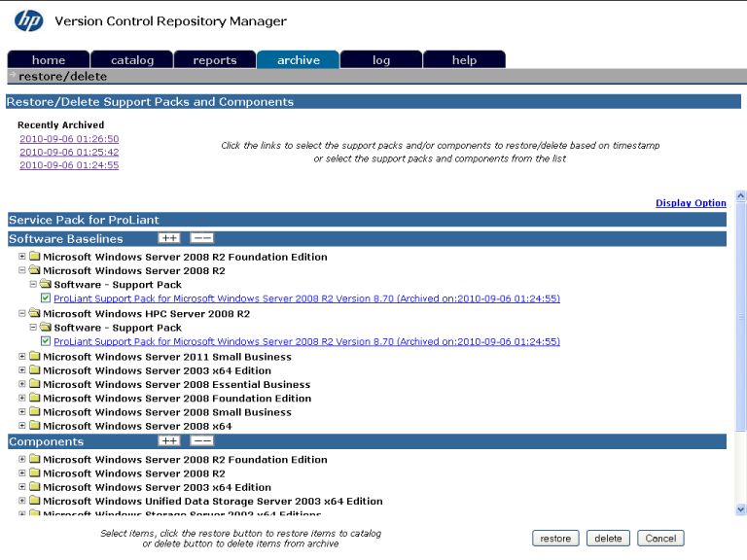
Task: Open the reports tab
Action: 215,59
